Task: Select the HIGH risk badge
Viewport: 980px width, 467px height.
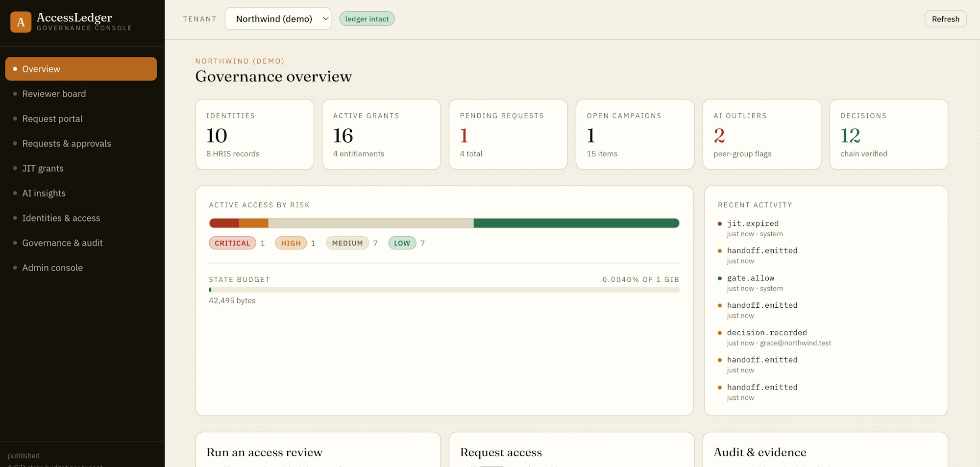Action: pyautogui.click(x=291, y=243)
